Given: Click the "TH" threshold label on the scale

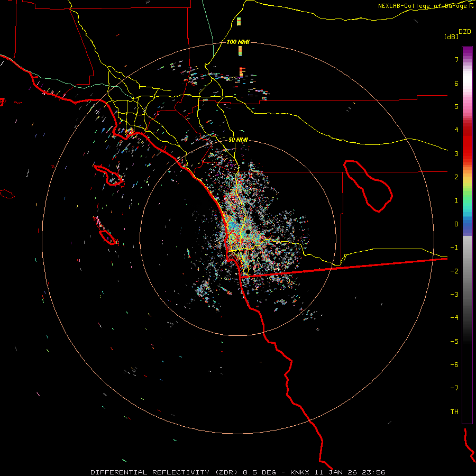Looking at the screenshot, I should click(454, 412).
